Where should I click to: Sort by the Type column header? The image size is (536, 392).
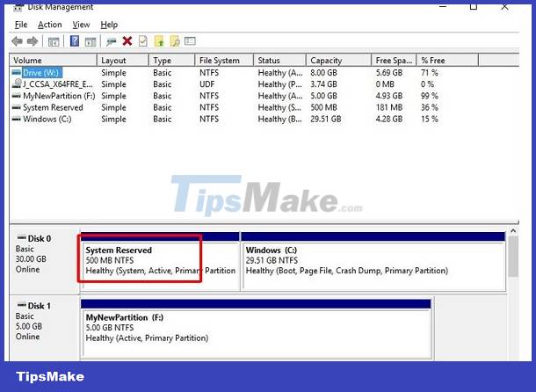pyautogui.click(x=172, y=60)
